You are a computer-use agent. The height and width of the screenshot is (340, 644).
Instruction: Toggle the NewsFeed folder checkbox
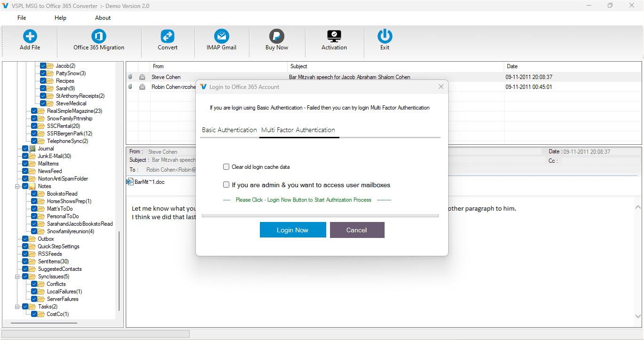[25, 171]
